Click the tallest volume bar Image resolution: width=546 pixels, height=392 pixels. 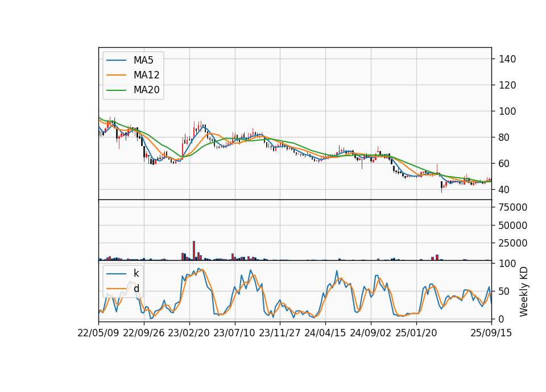click(194, 251)
